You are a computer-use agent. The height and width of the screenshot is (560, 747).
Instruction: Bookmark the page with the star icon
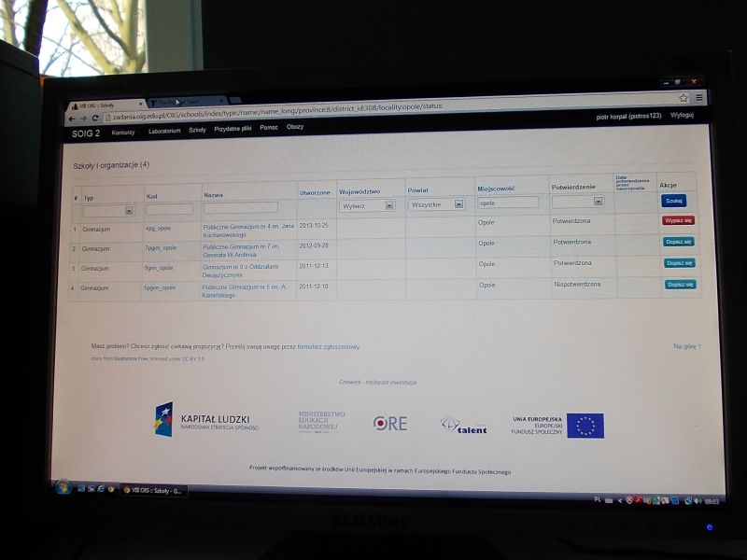click(684, 97)
